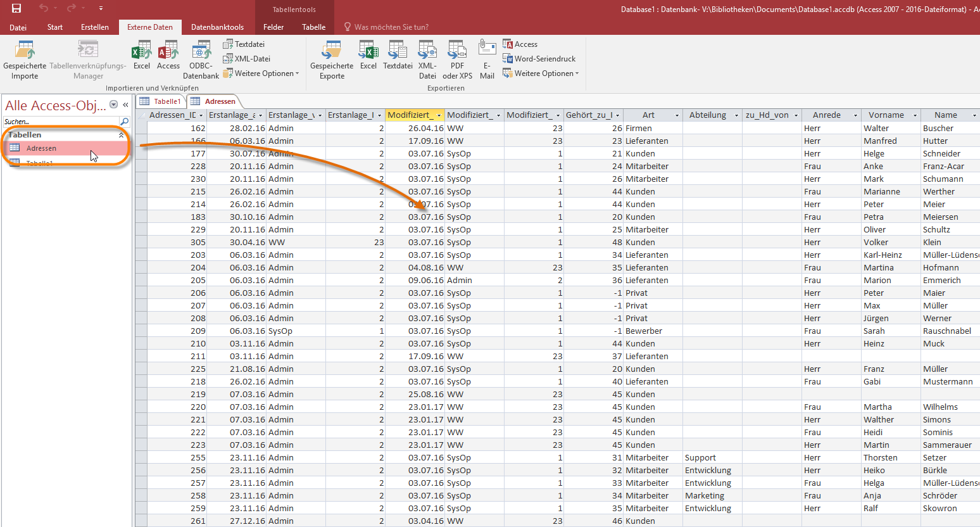980x527 pixels.
Task: Open filter dropdown of Abteilung column
Action: [x=736, y=115]
